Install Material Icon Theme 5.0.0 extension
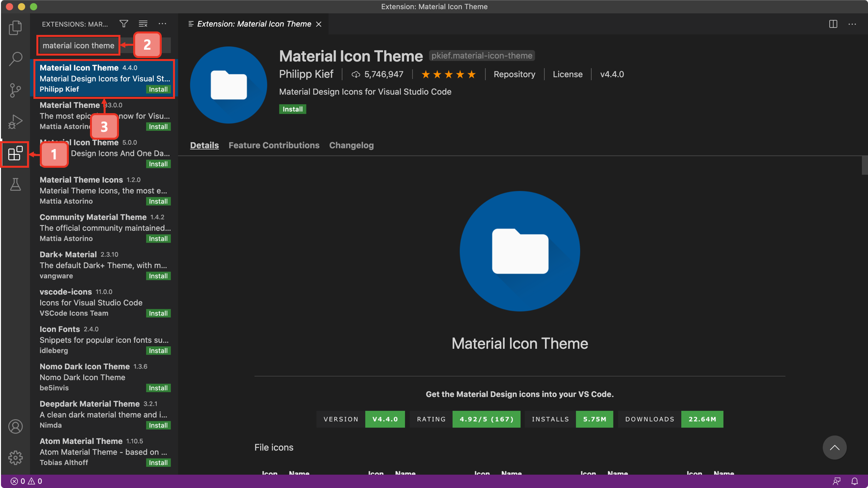 [x=158, y=164]
